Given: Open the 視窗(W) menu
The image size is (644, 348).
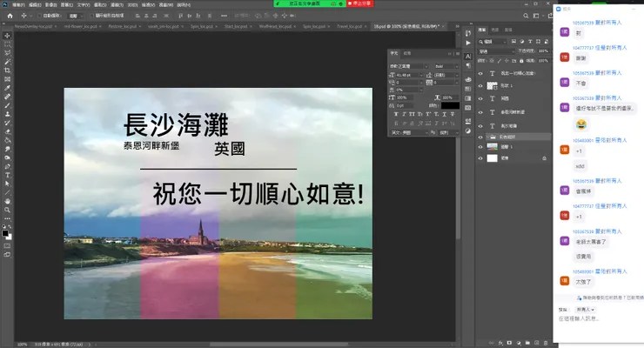Looking at the screenshot, I should point(166,5).
